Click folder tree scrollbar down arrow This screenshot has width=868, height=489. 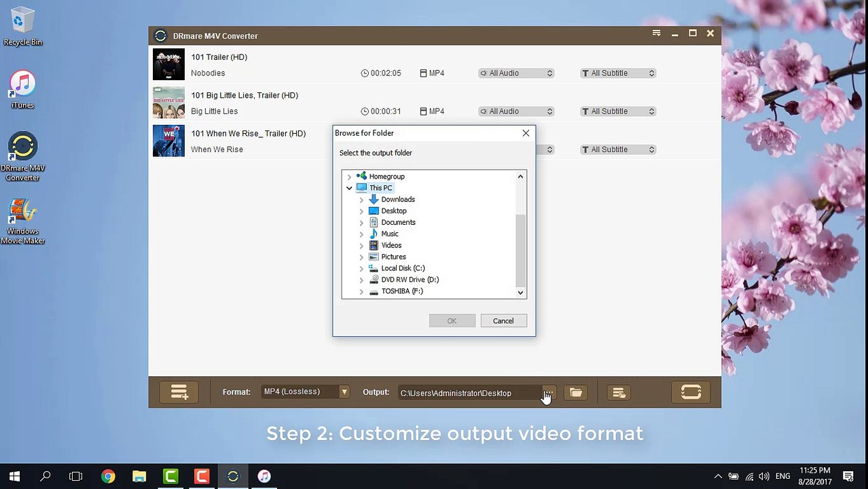click(x=520, y=293)
